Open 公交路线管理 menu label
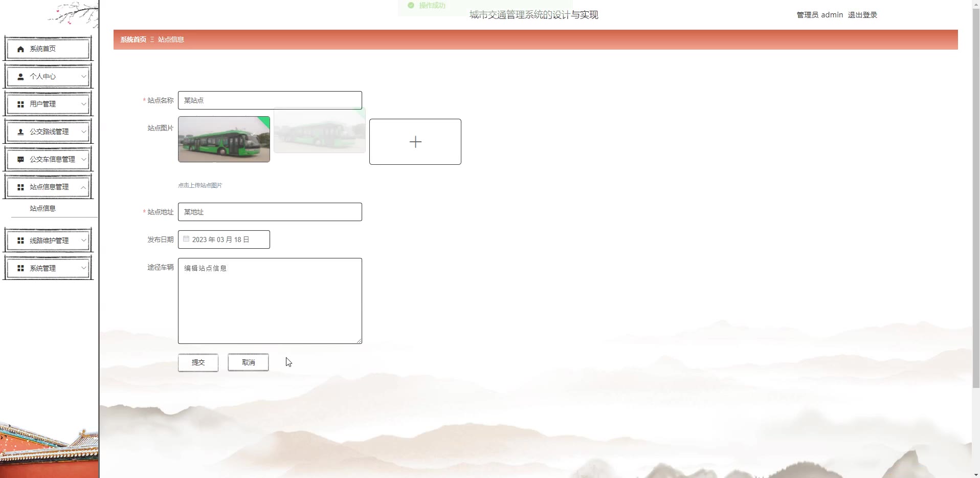Image resolution: width=980 pixels, height=478 pixels. (49, 132)
